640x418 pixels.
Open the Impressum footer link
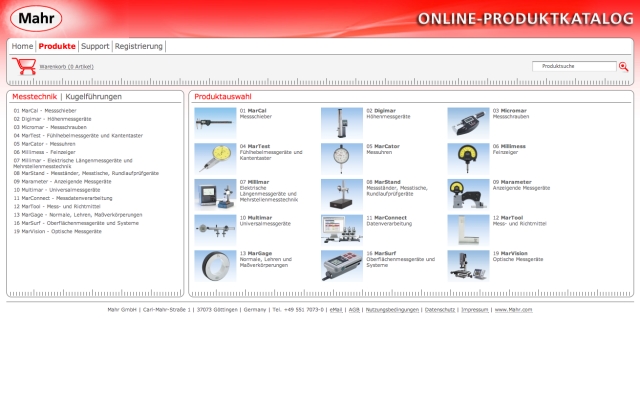(475, 310)
